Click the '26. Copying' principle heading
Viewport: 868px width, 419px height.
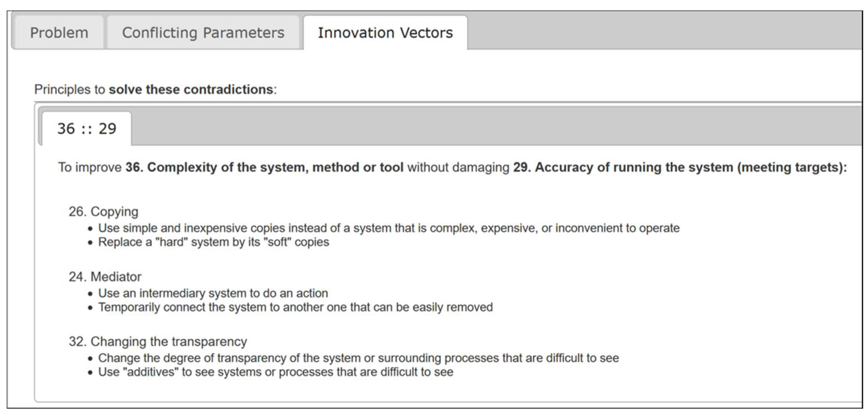click(104, 211)
